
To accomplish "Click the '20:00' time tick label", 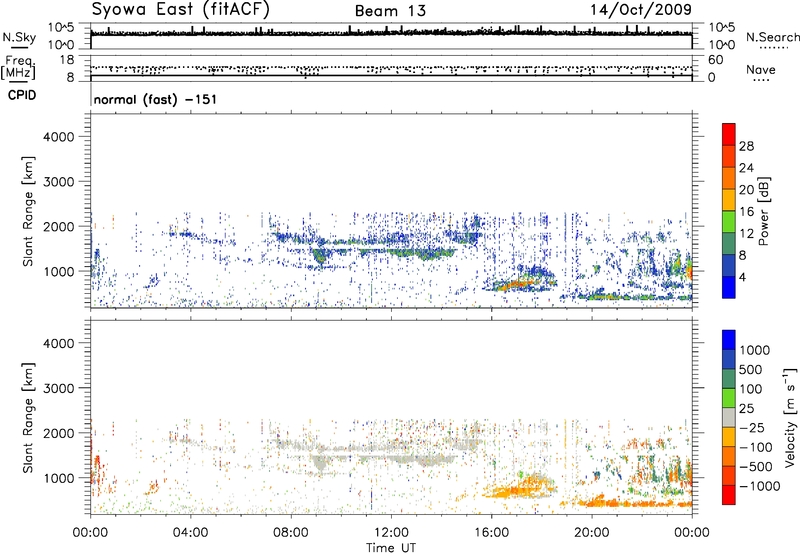I will (x=592, y=533).
